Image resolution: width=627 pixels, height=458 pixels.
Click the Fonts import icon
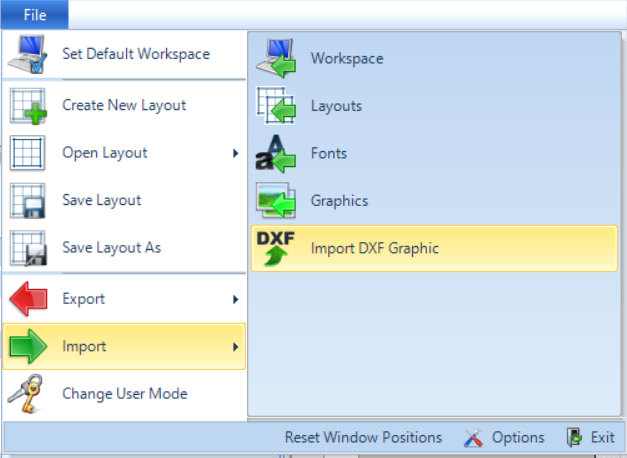275,153
